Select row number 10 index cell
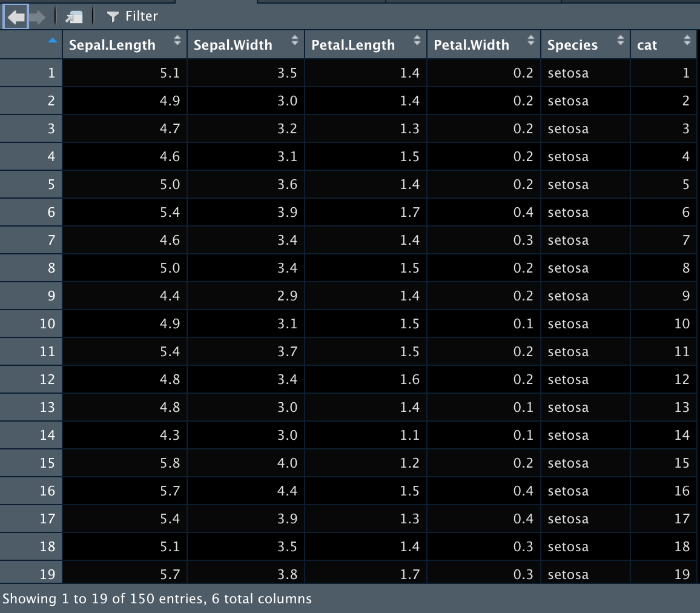The image size is (700, 613). click(x=31, y=323)
